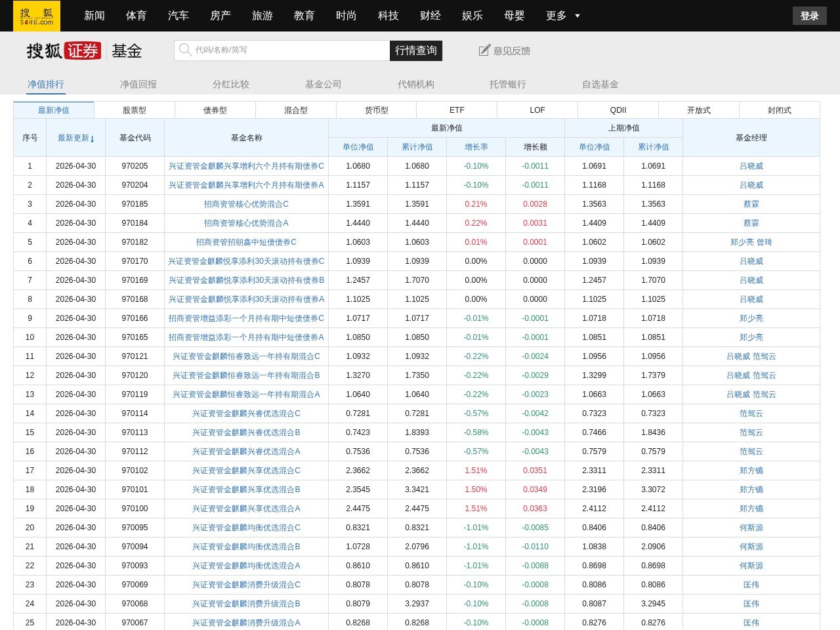Sort by previous-period 累计净值 column header
This screenshot has width=840, height=630.
click(x=654, y=147)
